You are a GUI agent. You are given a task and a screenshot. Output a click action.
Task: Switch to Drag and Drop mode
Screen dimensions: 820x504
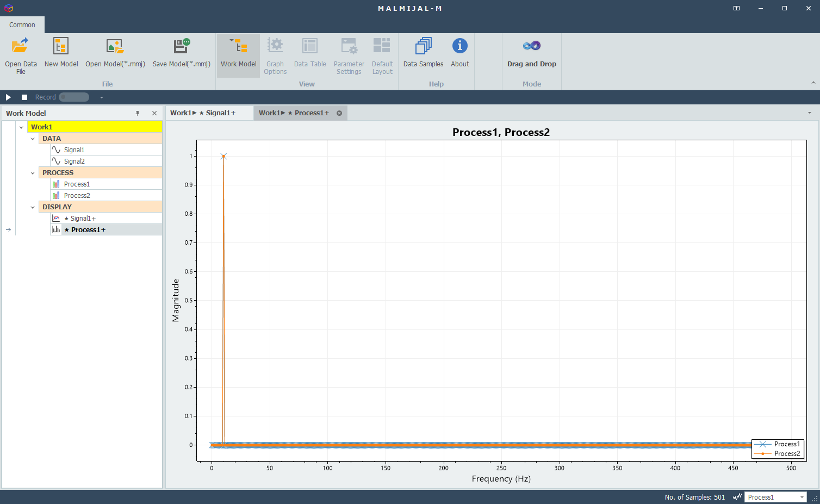(x=532, y=55)
